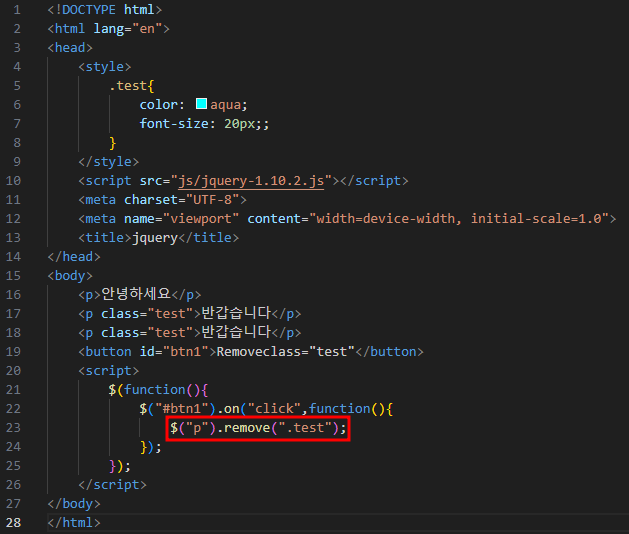Click the id="btn1" button attribute

[x=174, y=352]
